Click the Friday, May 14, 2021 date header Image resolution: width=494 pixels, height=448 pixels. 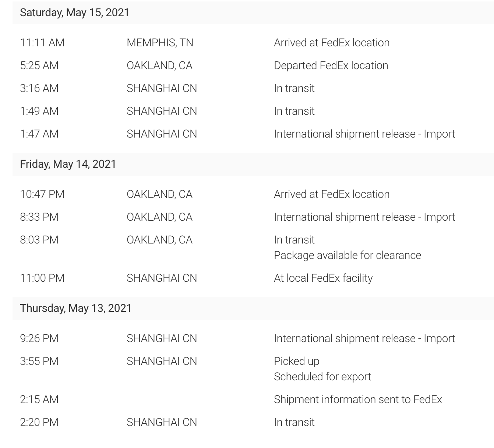pos(68,164)
